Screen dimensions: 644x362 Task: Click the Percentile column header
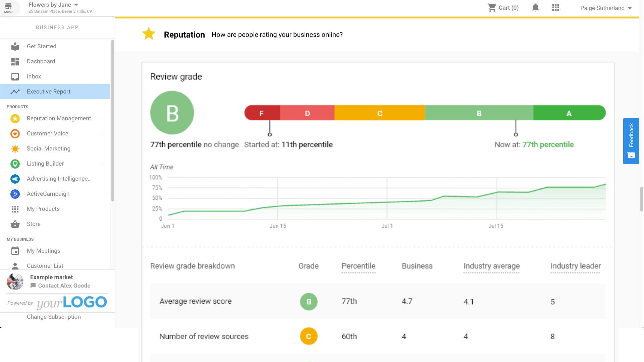click(359, 266)
